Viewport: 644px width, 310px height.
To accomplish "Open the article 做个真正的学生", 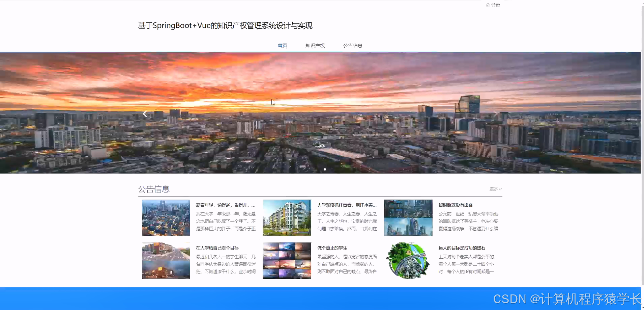I will click(332, 248).
